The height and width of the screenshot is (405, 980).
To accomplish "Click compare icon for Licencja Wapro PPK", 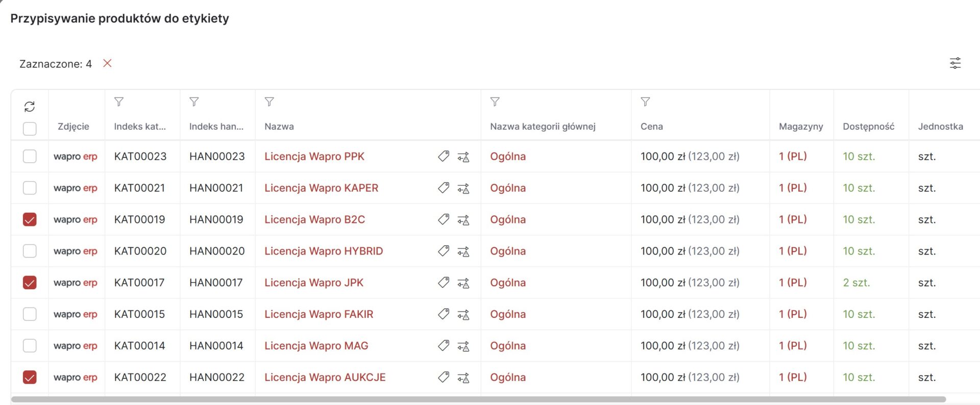I will (x=463, y=157).
